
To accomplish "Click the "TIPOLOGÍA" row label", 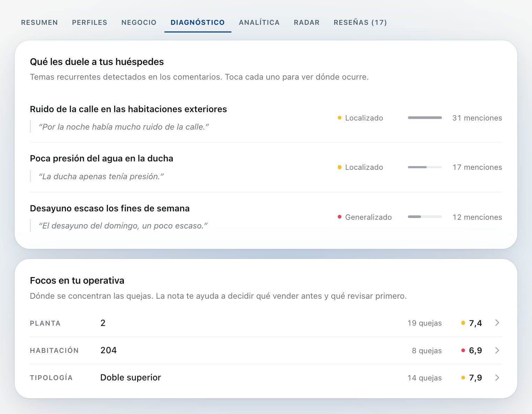I will [x=51, y=378].
